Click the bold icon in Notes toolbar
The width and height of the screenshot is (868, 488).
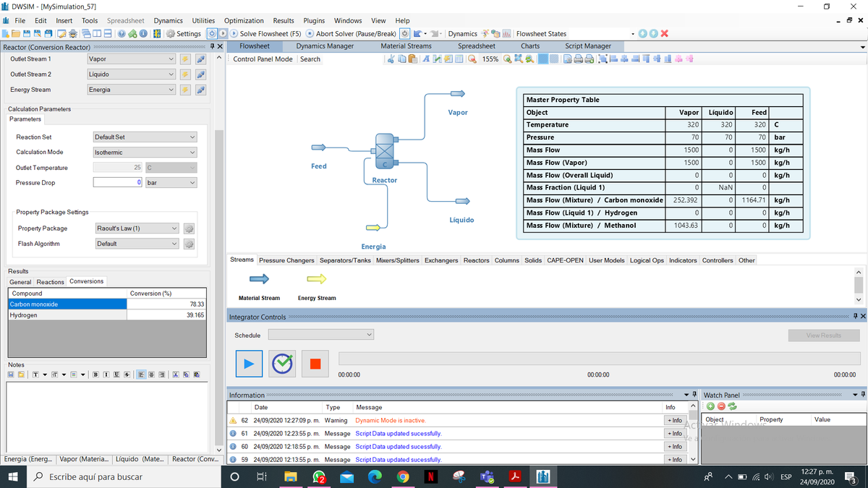96,374
